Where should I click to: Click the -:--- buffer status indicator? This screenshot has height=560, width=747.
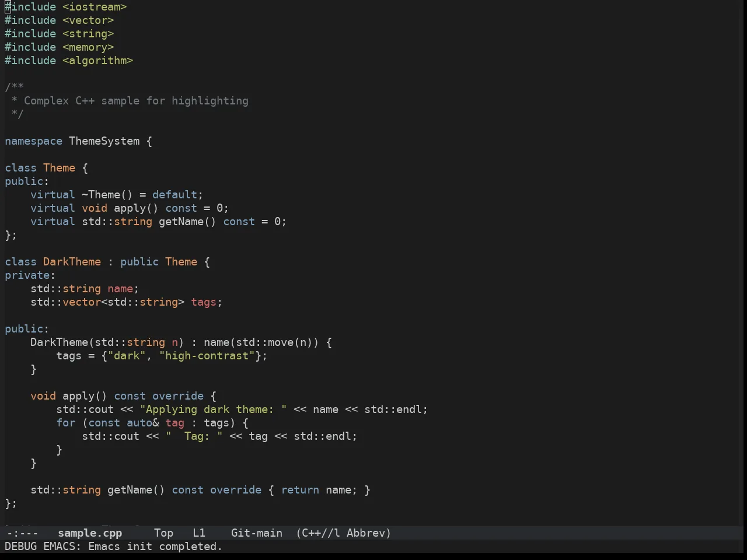pos(22,533)
